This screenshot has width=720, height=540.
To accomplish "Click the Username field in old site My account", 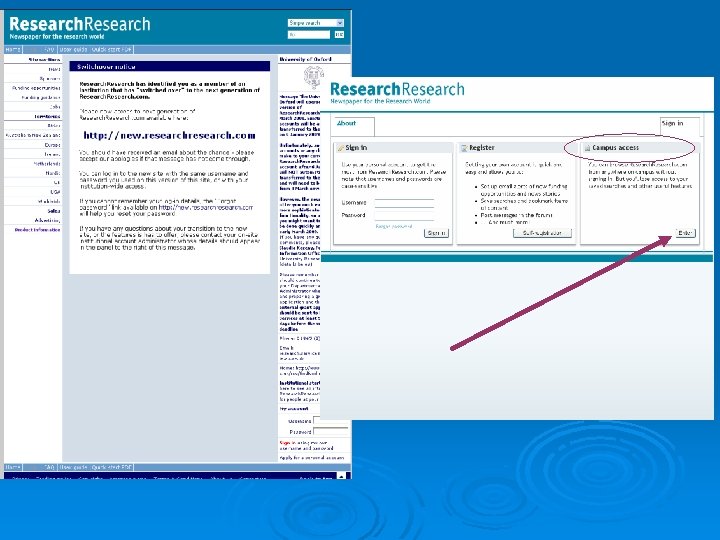I will click(x=331, y=421).
